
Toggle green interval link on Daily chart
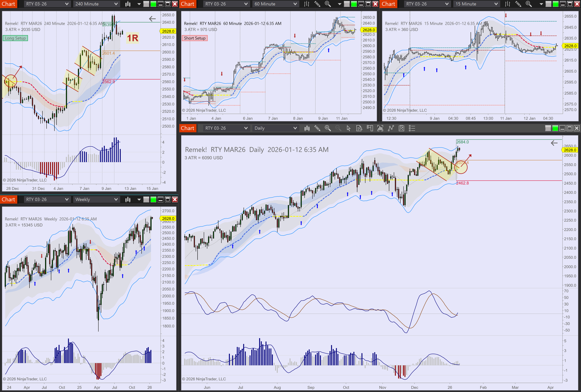[555, 128]
